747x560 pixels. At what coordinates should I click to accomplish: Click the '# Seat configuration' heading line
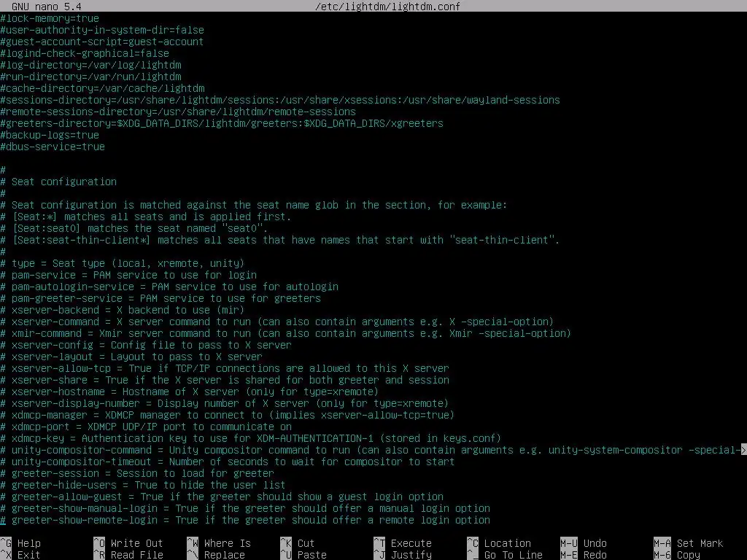coord(58,182)
